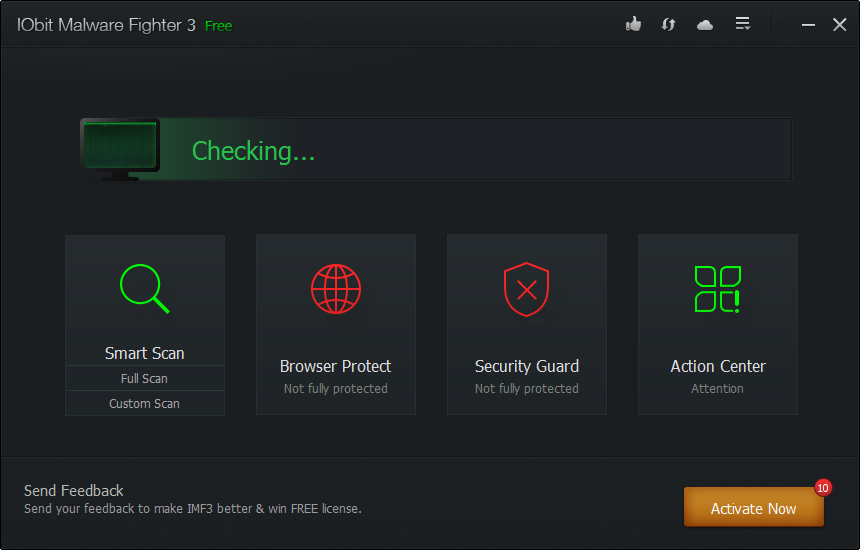Image resolution: width=860 pixels, height=550 pixels.
Task: Choose Full Scan option
Action: click(145, 378)
